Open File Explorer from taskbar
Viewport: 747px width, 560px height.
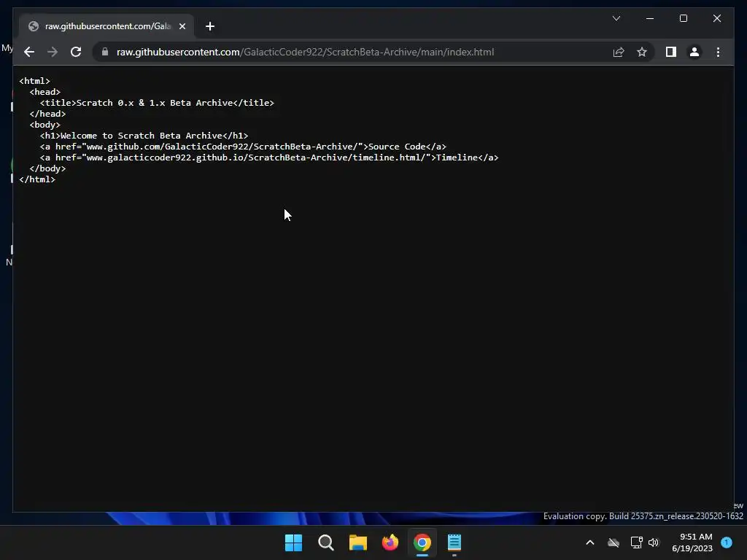coord(357,542)
